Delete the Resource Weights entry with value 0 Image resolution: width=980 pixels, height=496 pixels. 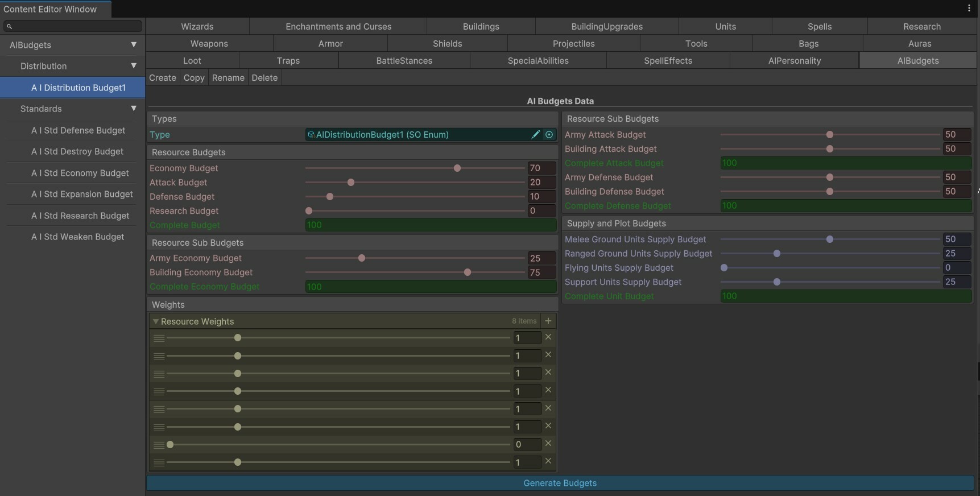(x=548, y=444)
